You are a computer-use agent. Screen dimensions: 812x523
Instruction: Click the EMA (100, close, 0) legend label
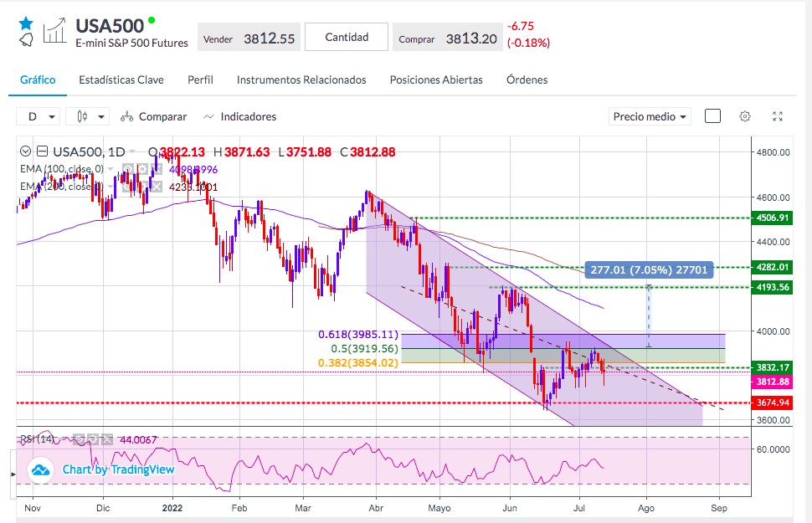62,169
